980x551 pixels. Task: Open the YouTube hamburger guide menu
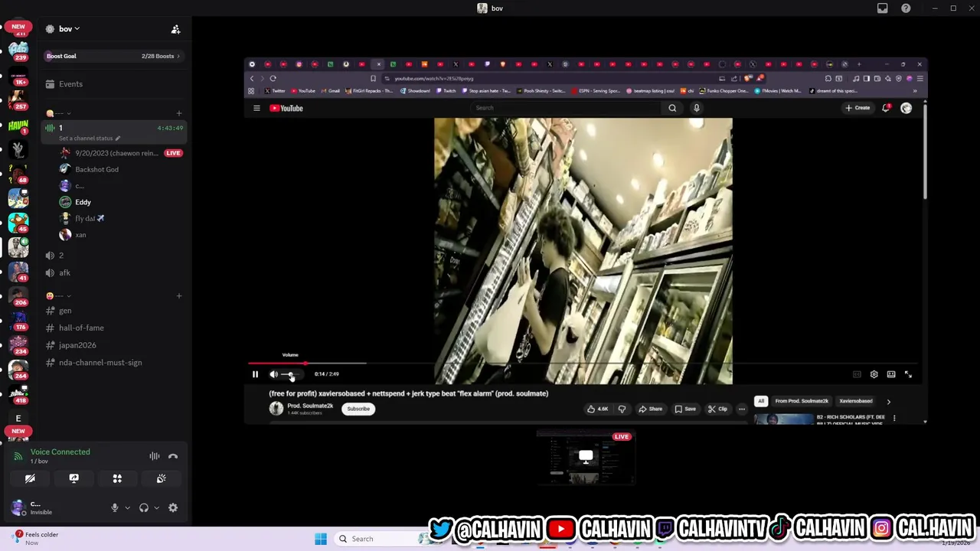coord(256,108)
